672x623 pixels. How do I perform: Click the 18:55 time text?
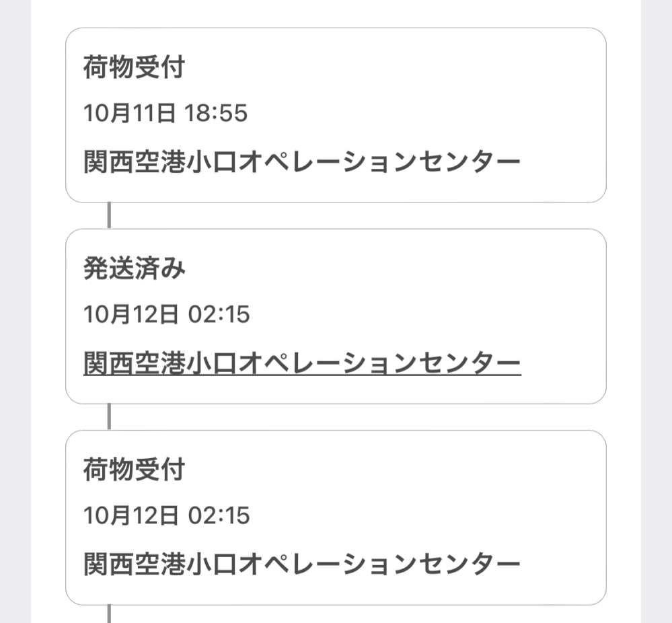point(216,113)
